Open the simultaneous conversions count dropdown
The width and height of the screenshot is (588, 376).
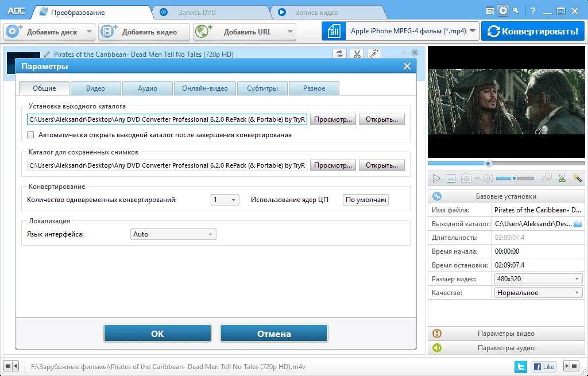click(x=225, y=200)
